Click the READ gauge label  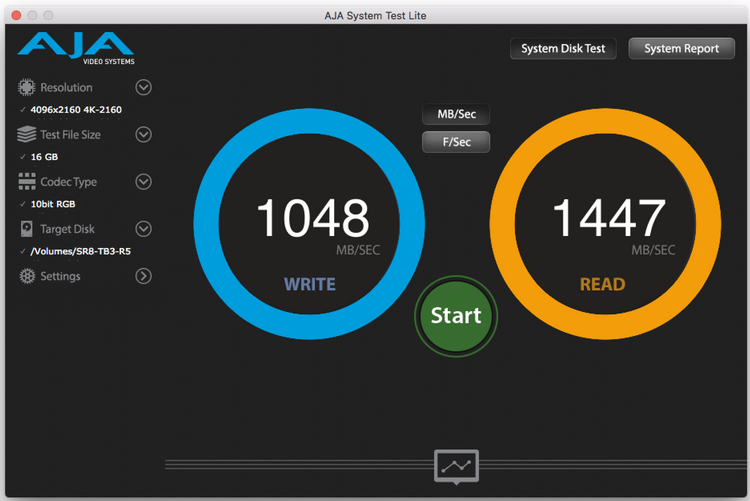point(603,284)
